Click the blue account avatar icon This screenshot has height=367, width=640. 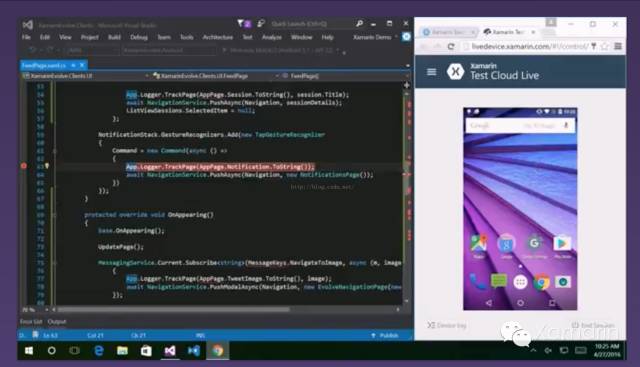[406, 37]
